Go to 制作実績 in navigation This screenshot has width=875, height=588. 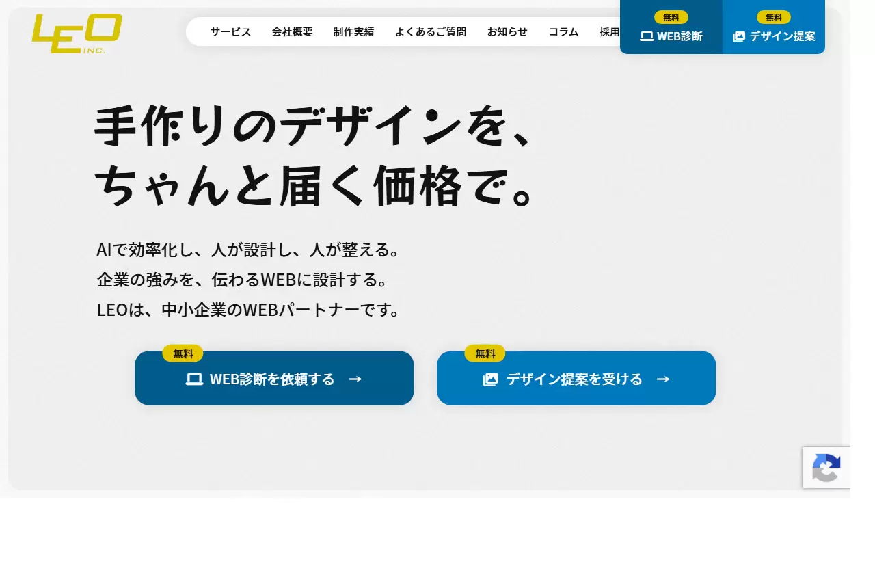[x=354, y=31]
